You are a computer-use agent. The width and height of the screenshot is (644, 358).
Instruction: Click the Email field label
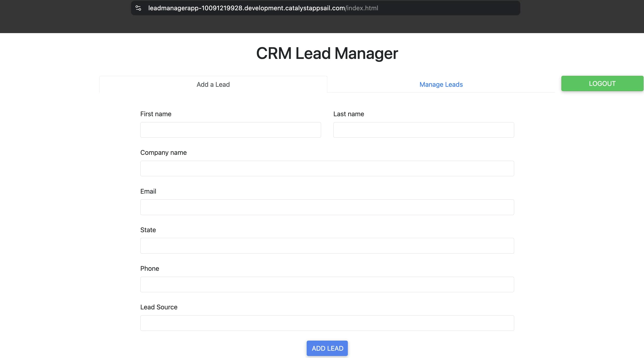click(x=148, y=191)
